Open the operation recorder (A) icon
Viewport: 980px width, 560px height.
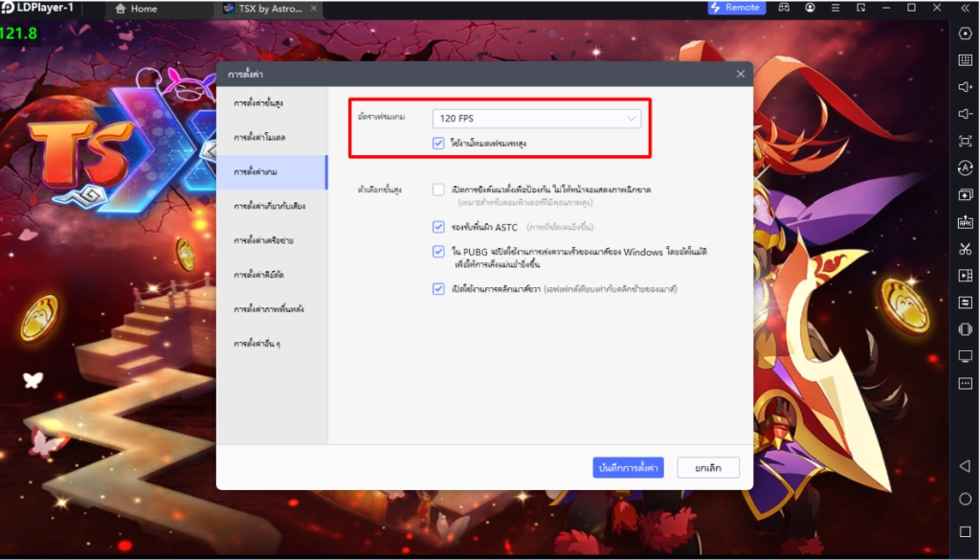coord(965,168)
